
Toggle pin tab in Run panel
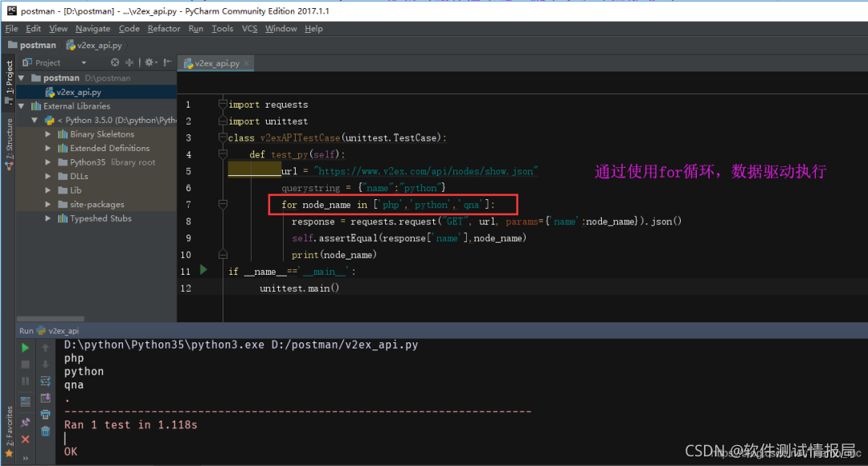[x=26, y=422]
